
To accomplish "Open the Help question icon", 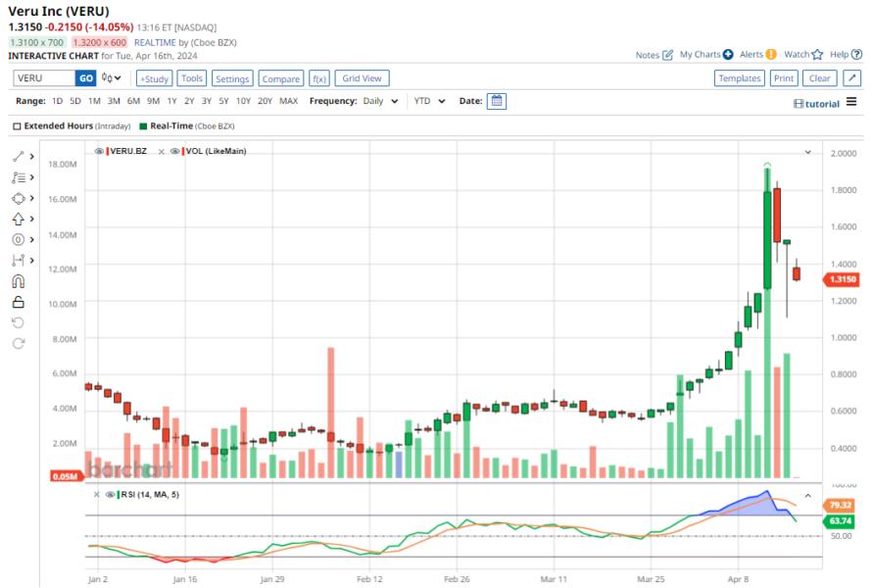I will (857, 55).
